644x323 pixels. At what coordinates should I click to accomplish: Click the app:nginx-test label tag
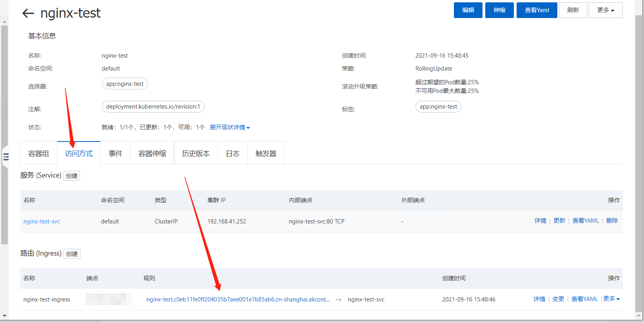[438, 107]
